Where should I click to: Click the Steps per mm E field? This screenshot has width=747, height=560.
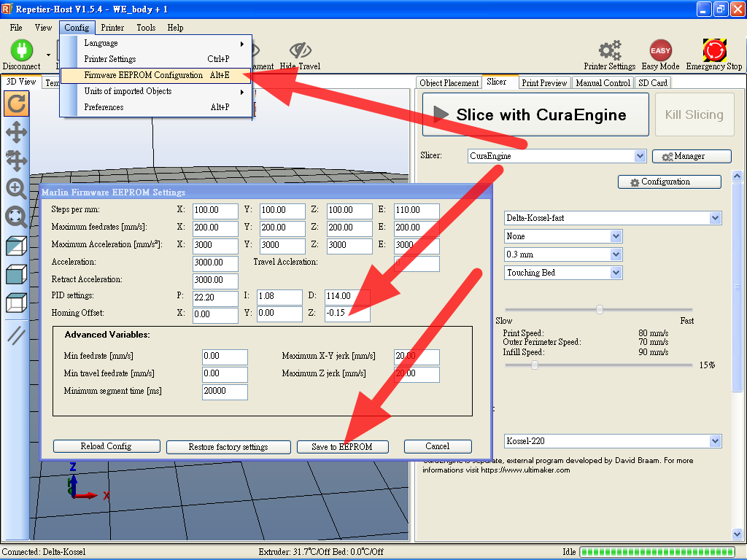pos(417,210)
